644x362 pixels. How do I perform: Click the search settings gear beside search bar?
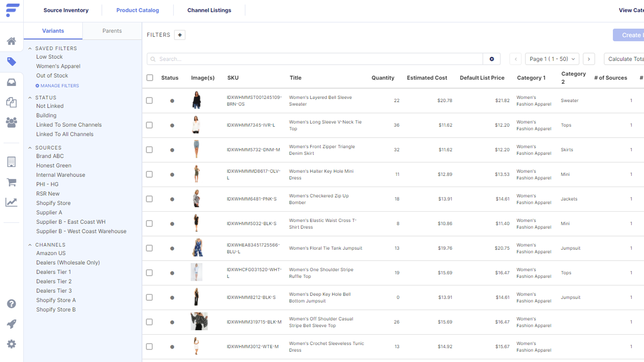tap(492, 59)
